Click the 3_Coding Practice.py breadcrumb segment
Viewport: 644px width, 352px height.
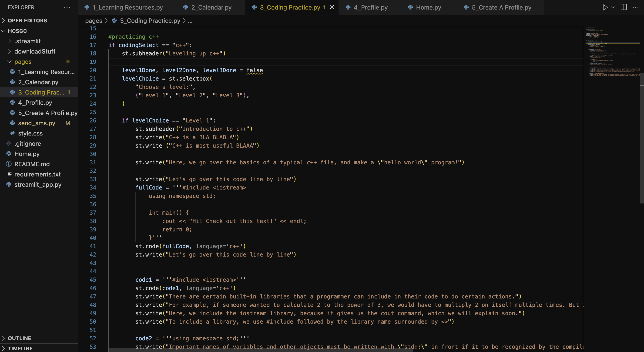pos(150,21)
